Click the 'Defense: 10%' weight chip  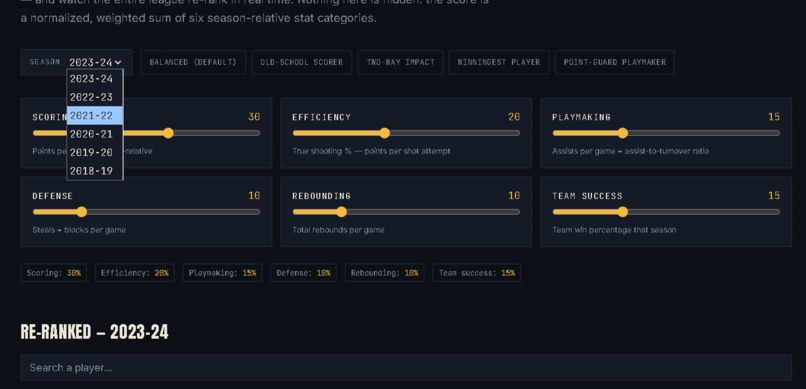pyautogui.click(x=303, y=273)
